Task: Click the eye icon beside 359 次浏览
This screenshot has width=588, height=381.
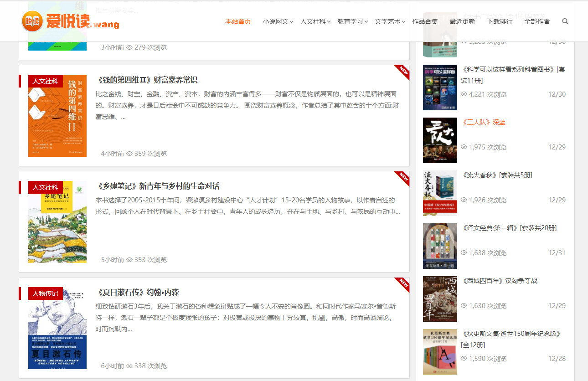Action: coord(129,154)
